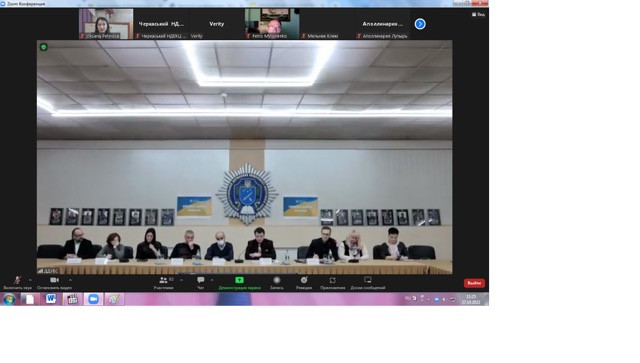Click the taskbar clock and date
This screenshot has height=363, width=640.
pos(471,299)
